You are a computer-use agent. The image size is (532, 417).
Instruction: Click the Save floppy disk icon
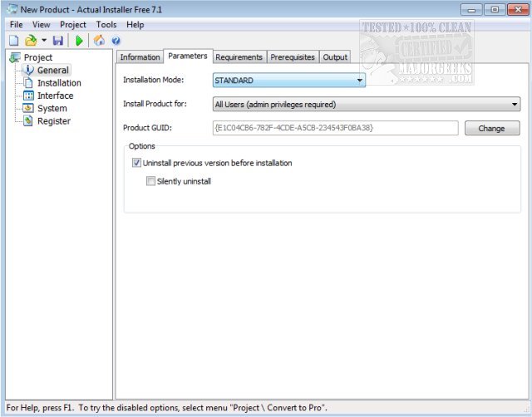[58, 41]
